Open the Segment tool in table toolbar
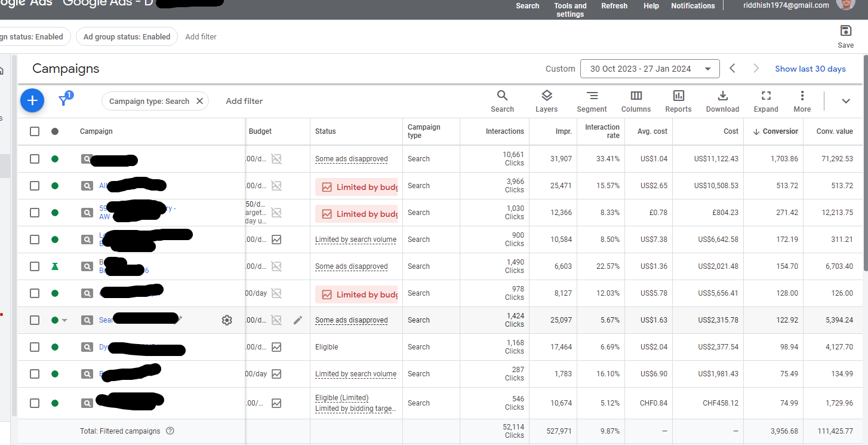Screen dimensions: 868x445 tap(591, 101)
